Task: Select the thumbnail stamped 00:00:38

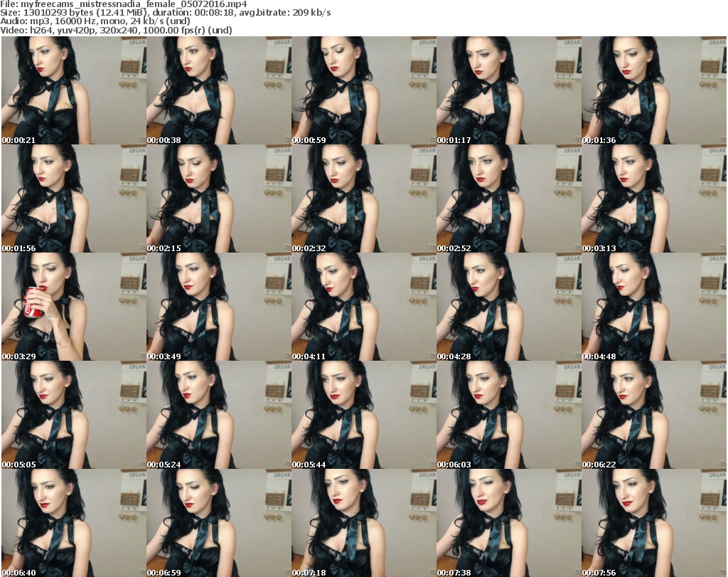Action: (x=219, y=90)
